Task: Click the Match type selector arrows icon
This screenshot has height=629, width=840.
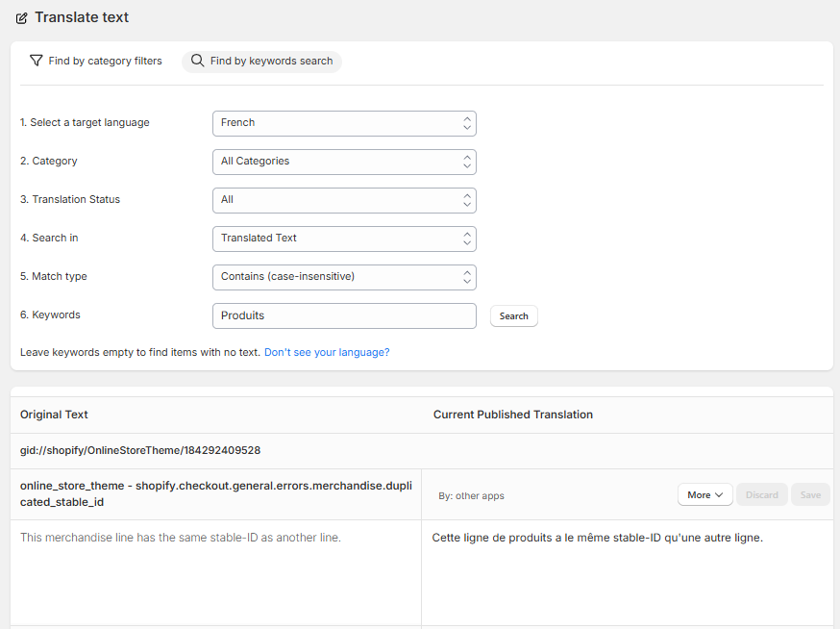Action: pos(466,277)
